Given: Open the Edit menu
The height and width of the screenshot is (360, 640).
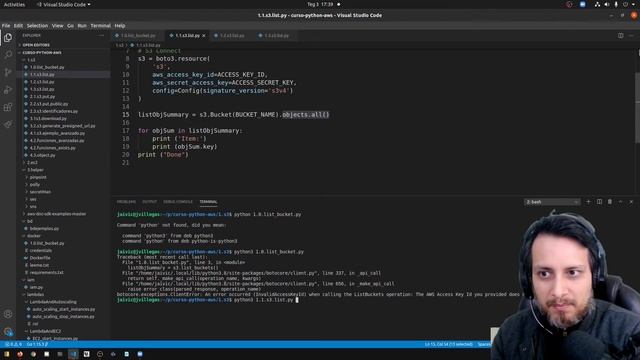Looking at the screenshot, I should (x=18, y=26).
